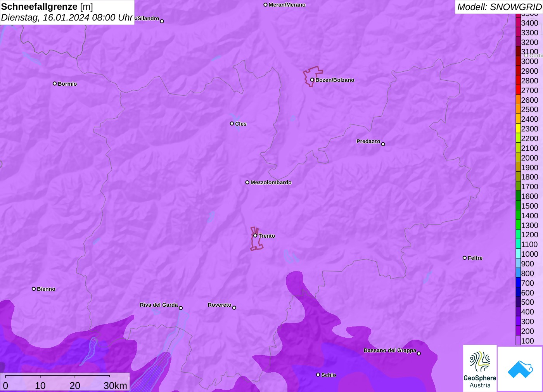The image size is (543, 392).
Task: Click the legend value '3300'
Action: click(x=530, y=33)
